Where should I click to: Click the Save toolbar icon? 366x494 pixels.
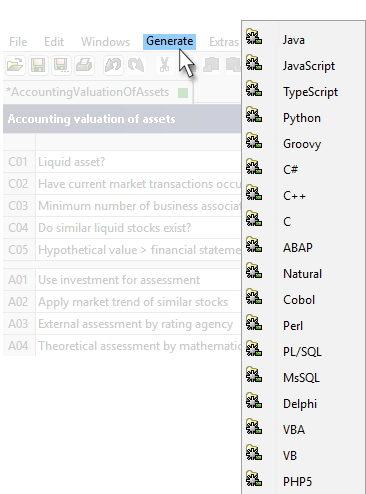click(38, 65)
